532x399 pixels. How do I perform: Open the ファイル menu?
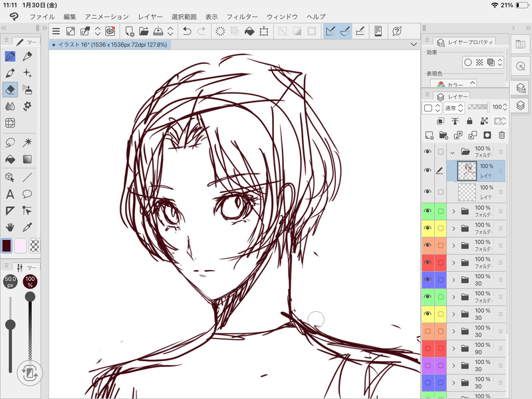tap(42, 17)
